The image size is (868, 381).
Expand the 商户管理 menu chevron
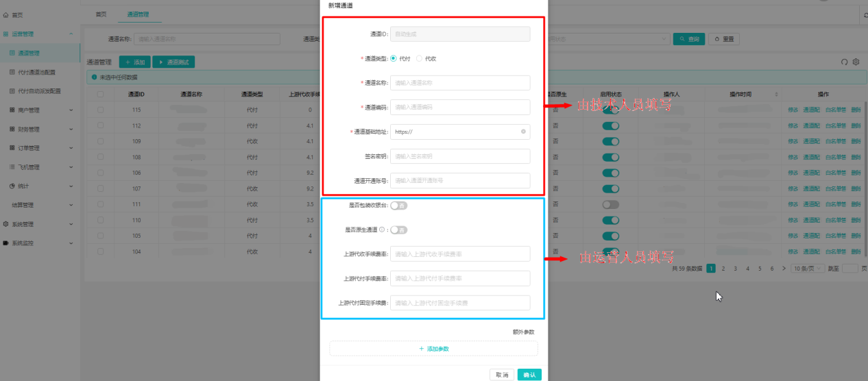point(71,110)
